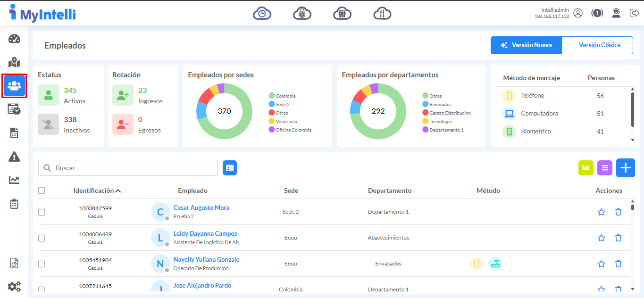Delete Leidy Dayanna Campos using trash icon
The image size is (644, 298).
pos(618,238)
